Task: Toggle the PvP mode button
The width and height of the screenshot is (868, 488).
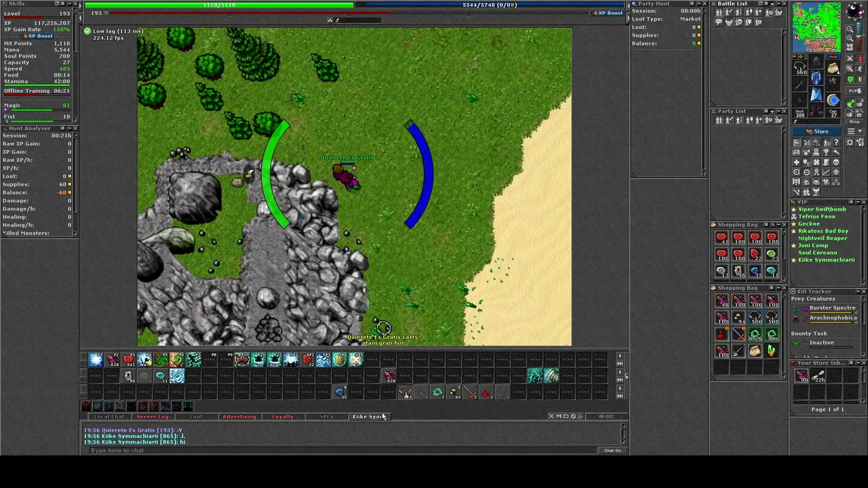Action: tap(855, 90)
